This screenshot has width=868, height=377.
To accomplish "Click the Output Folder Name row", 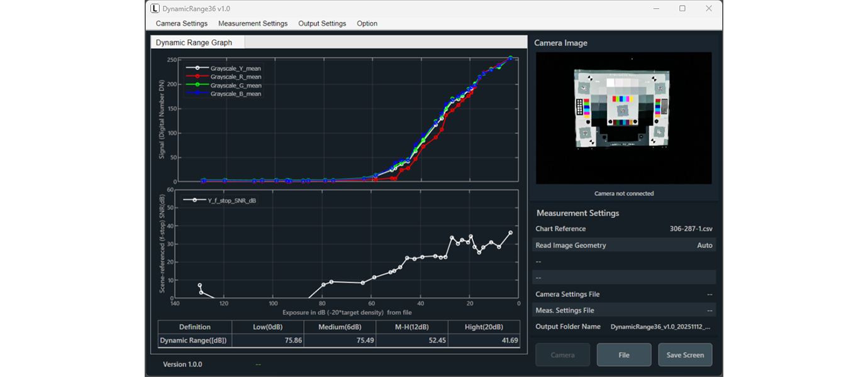I will [x=623, y=327].
